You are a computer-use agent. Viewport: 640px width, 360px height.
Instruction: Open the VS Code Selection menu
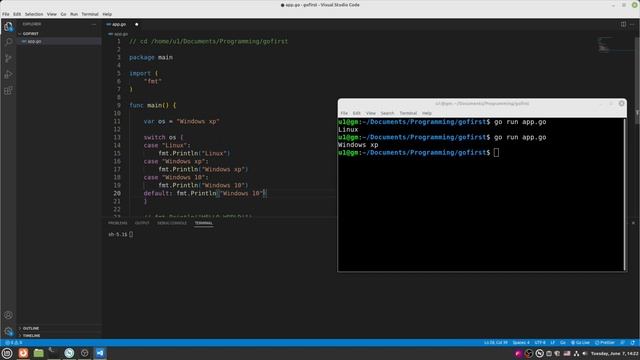(x=34, y=14)
